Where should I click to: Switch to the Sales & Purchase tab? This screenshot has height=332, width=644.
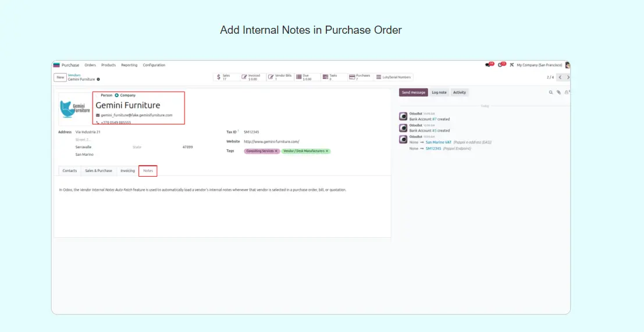tap(98, 171)
